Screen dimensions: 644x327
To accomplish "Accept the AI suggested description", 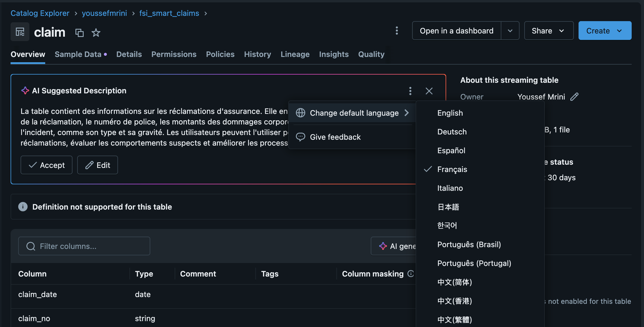I will click(46, 165).
